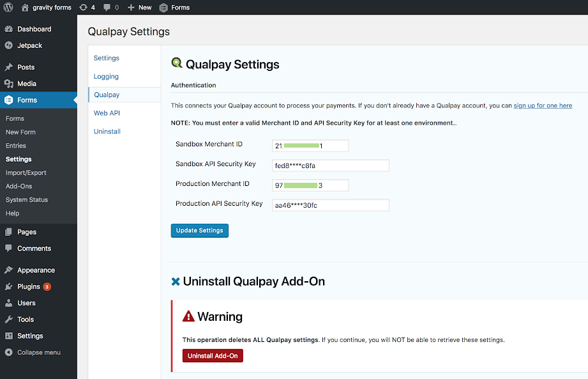This screenshot has height=379, width=588.
Task: Click the Plugins plug icon
Action: pyautogui.click(x=9, y=287)
